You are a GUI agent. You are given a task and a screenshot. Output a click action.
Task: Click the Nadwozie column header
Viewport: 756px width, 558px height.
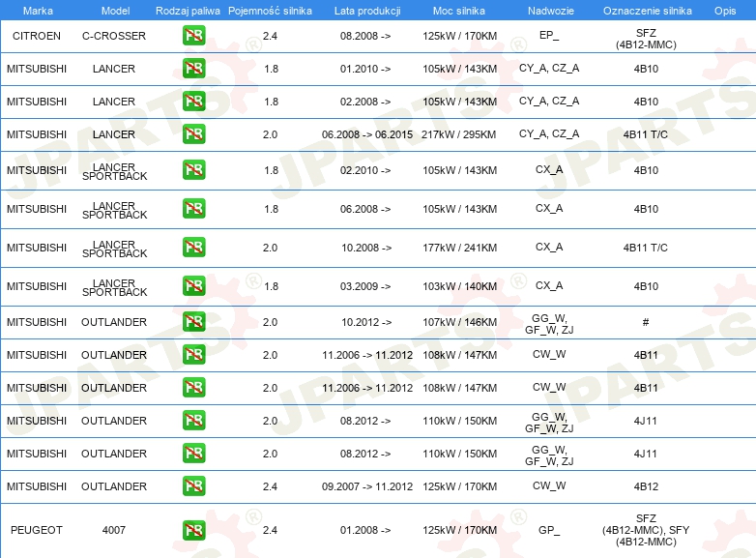tap(551, 11)
